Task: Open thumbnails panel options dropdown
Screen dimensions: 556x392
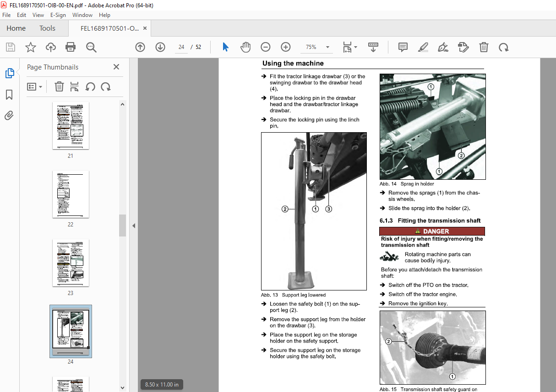Action: [35, 86]
